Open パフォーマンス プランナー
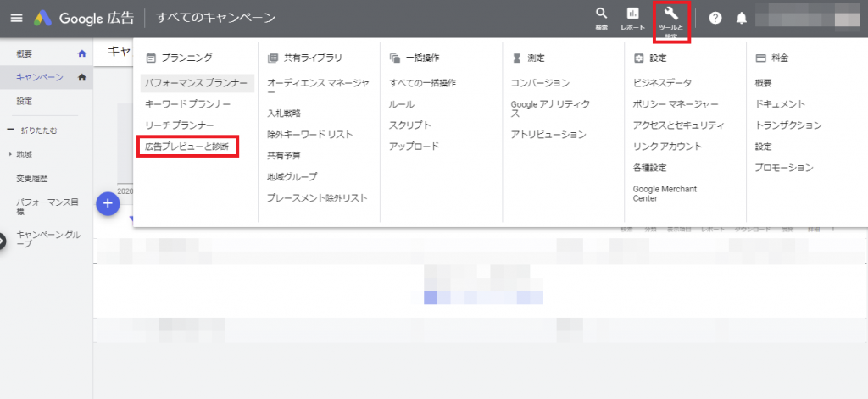 196,83
